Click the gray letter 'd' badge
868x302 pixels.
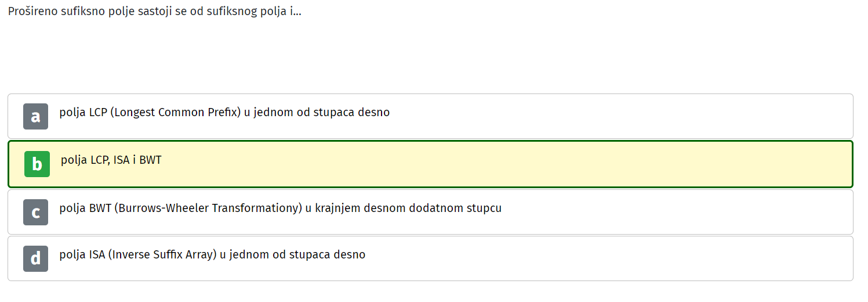click(x=35, y=258)
